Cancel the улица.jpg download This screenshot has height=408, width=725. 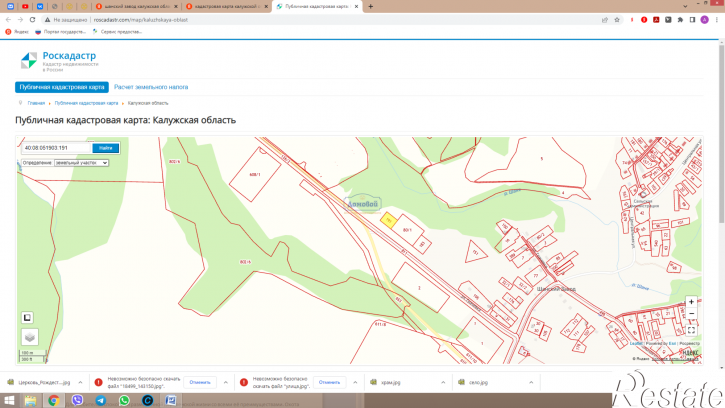pos(329,383)
